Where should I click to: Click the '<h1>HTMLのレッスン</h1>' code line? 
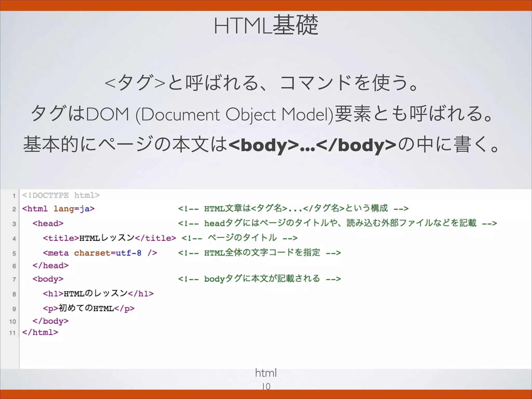[x=98, y=294]
